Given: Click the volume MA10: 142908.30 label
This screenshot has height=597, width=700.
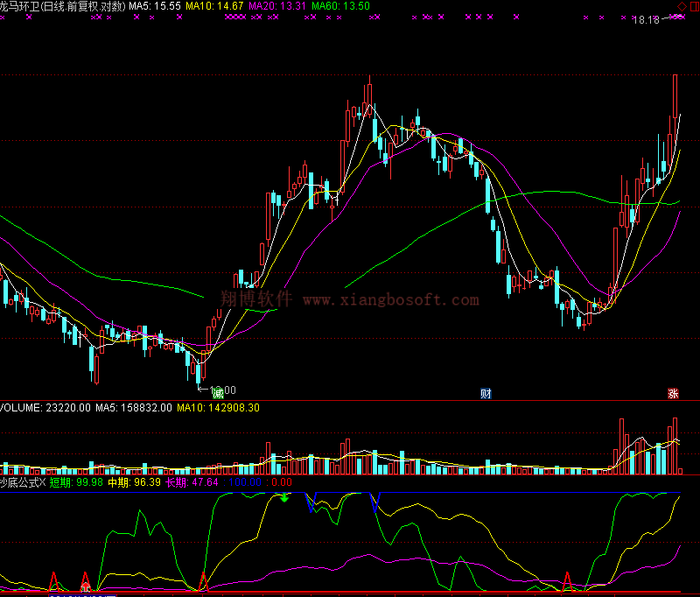Looking at the screenshot, I should pos(218,408).
